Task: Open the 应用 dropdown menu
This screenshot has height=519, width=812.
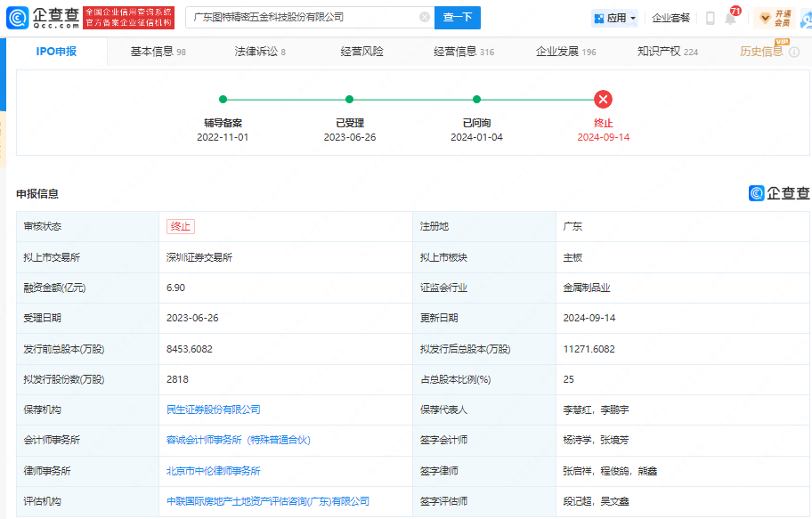Action: coord(614,18)
